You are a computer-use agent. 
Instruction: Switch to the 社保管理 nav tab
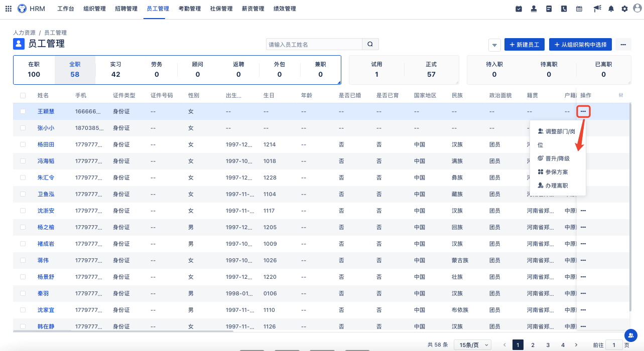221,9
